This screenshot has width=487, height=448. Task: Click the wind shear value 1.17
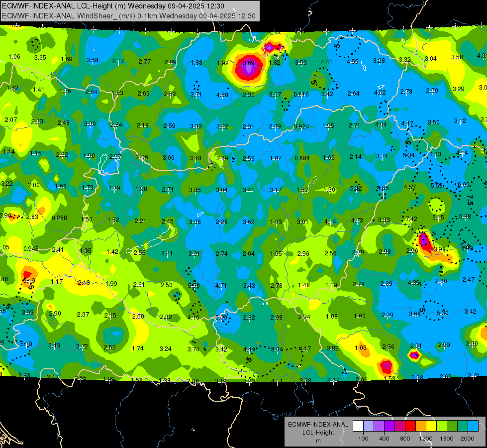57,282
